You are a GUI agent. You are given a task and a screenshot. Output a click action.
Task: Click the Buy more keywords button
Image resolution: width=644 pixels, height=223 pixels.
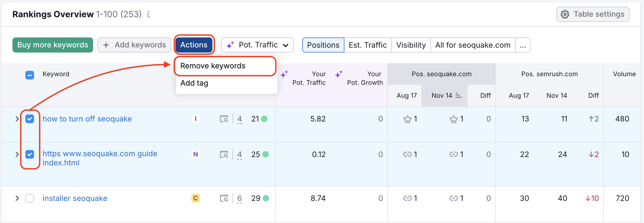(x=53, y=45)
